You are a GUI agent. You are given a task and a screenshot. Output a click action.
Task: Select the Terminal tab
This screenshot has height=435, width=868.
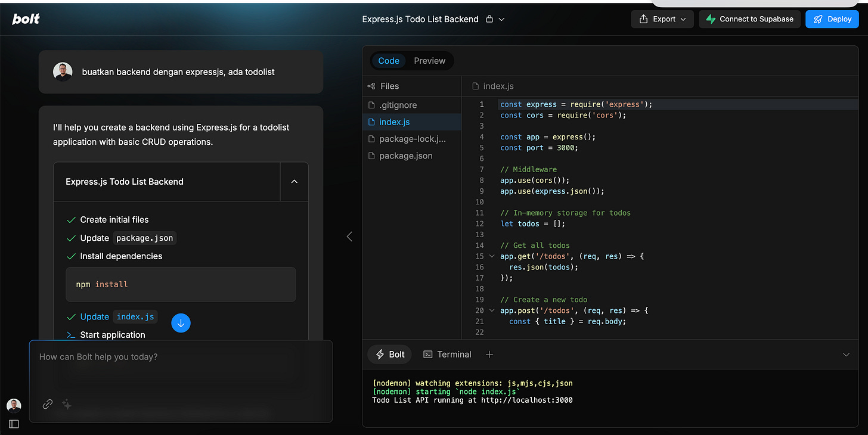(x=447, y=355)
